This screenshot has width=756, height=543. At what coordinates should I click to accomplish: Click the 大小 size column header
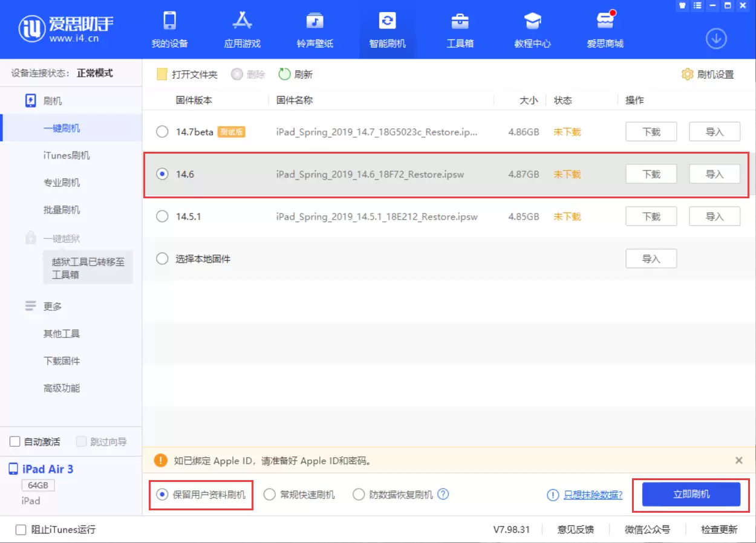529,100
